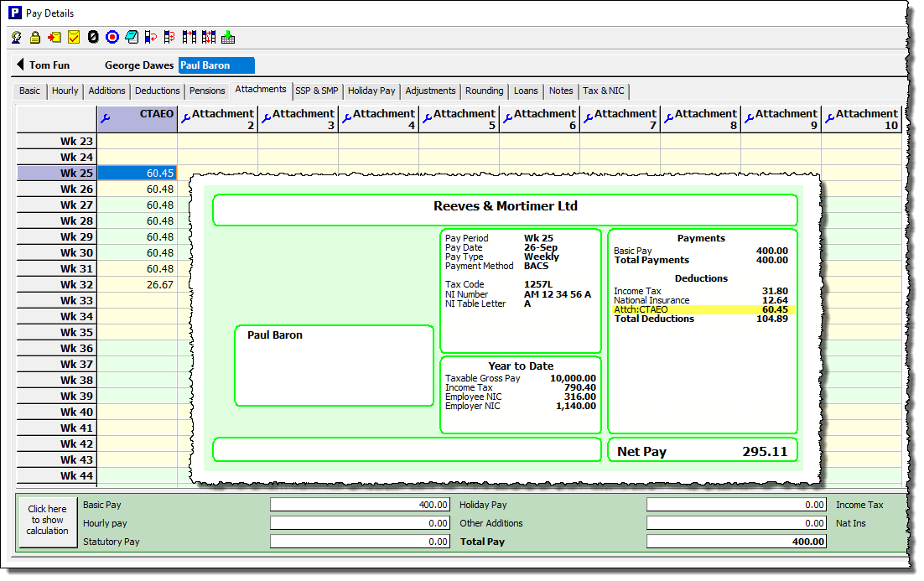
Task: Click the Total Pay field showing 400.00
Action: pos(737,542)
